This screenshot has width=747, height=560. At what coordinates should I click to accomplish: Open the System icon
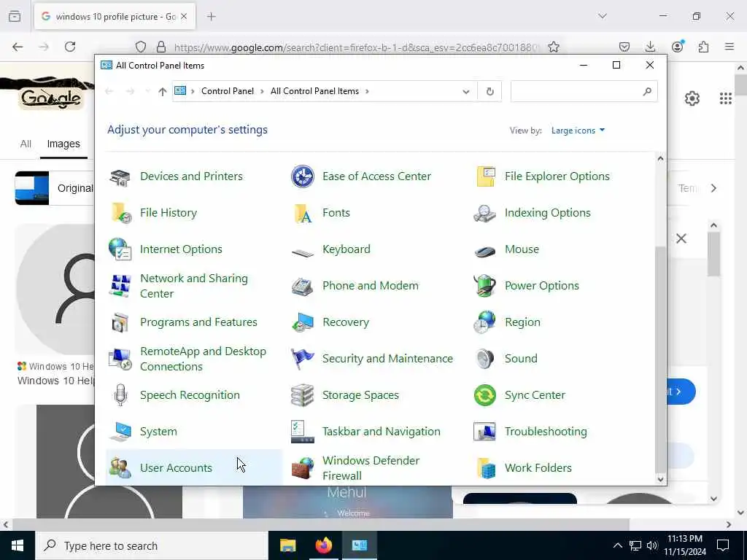120,432
